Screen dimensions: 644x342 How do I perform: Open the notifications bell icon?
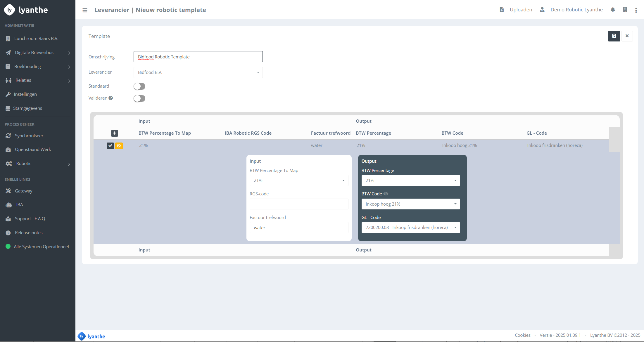(613, 10)
